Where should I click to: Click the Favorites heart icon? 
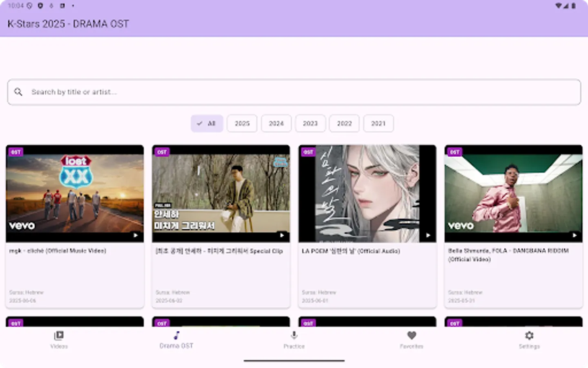411,335
